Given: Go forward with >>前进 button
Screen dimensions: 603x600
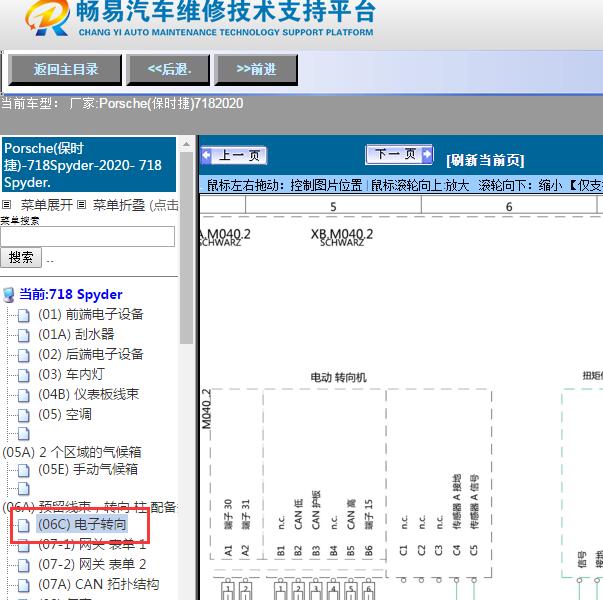Looking at the screenshot, I should pos(256,70).
